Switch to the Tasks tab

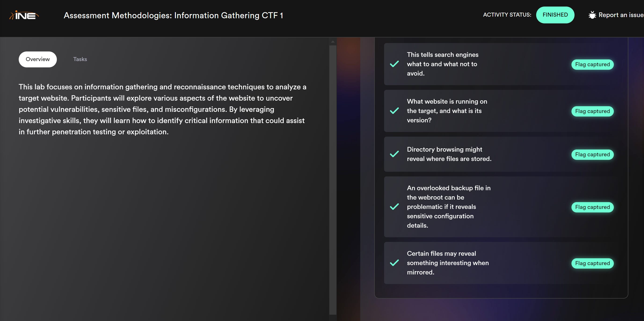coord(80,59)
